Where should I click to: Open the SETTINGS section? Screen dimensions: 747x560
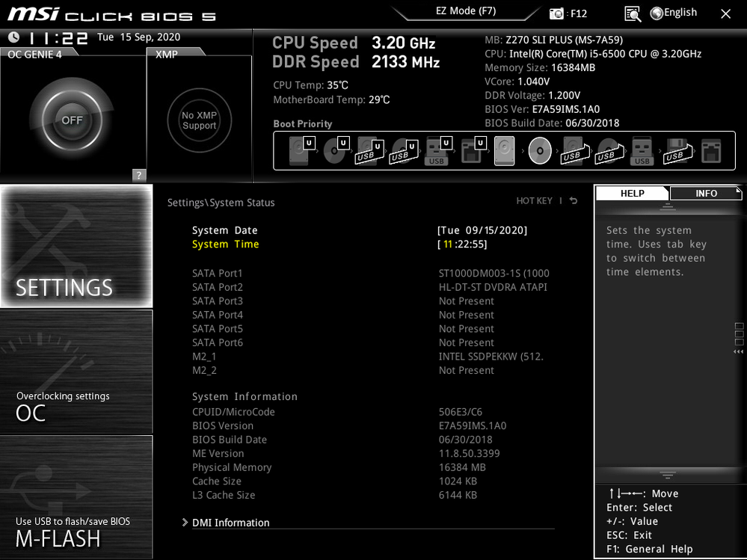76,246
